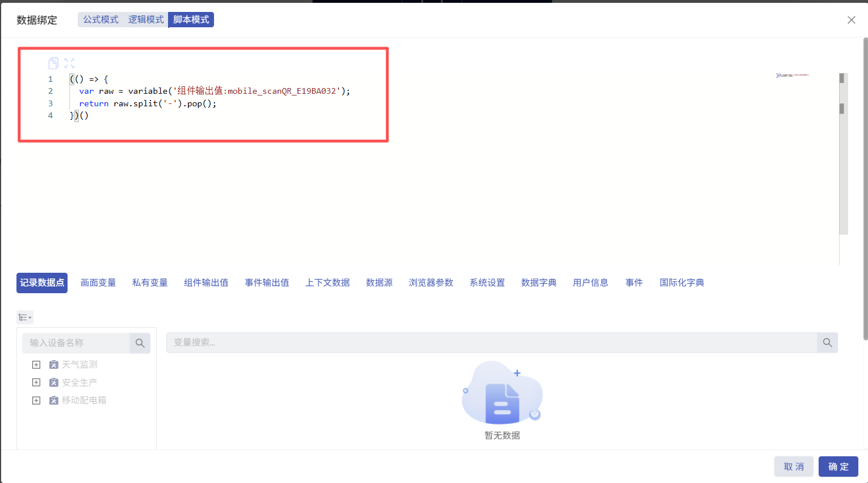The image size is (868, 483).
Task: Click the copy code icon in editor
Action: pos(53,63)
